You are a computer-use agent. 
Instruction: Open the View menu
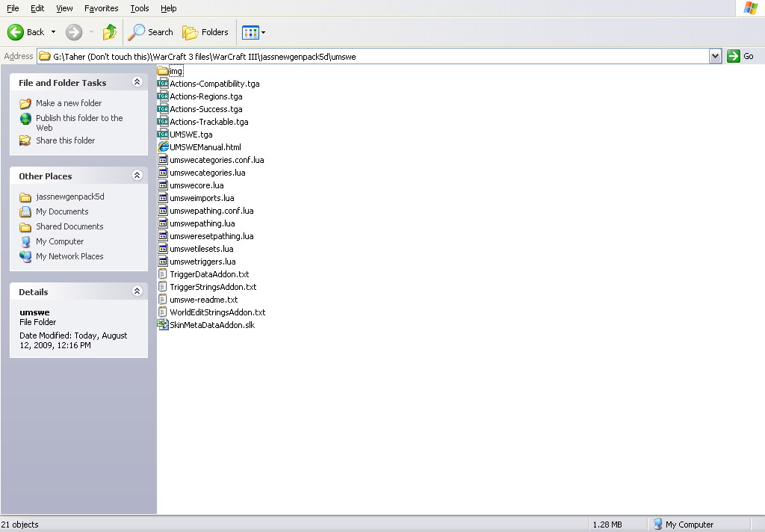coord(64,8)
